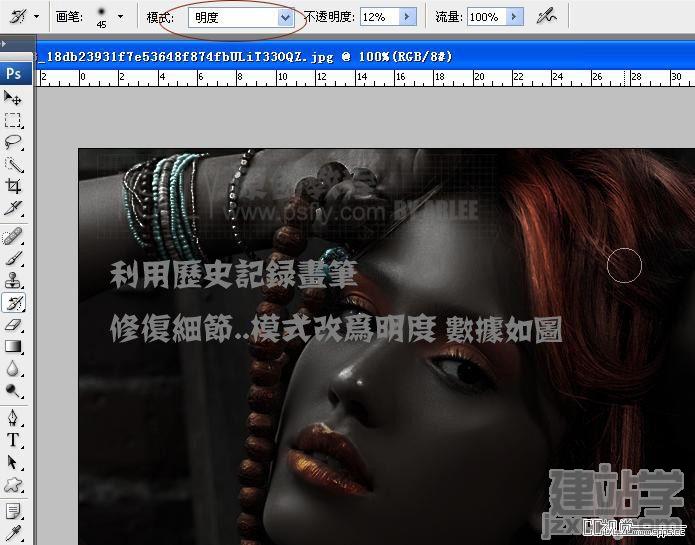Viewport: 695px width, 545px height.
Task: Select the Magic Wand tool
Action: coord(13,164)
